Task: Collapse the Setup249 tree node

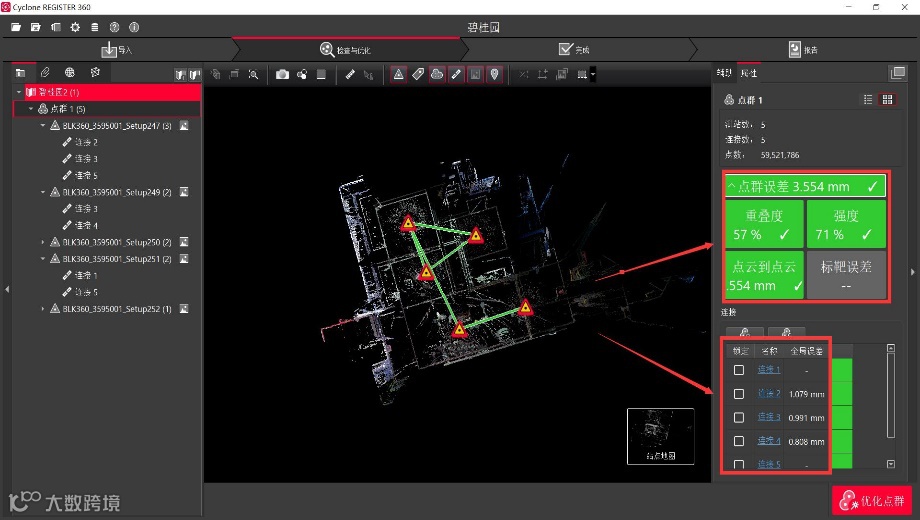Action: click(43, 192)
